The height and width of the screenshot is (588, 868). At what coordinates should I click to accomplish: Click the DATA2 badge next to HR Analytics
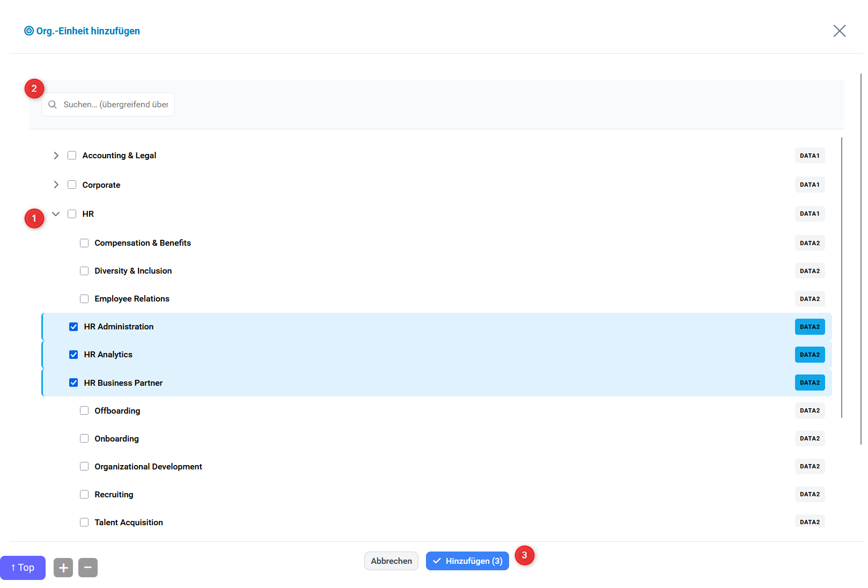tap(810, 354)
